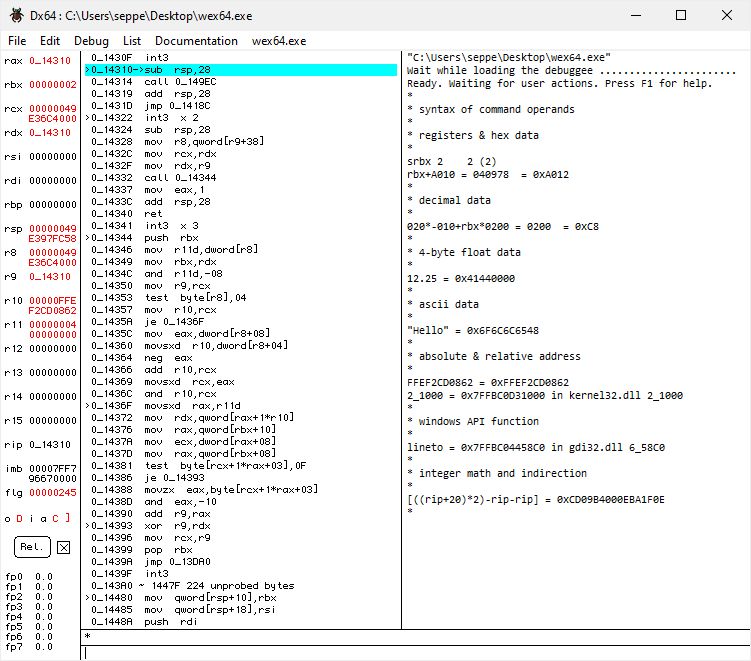Click the r9 register value 0_14310
This screenshot has height=661, width=751.
(x=50, y=277)
